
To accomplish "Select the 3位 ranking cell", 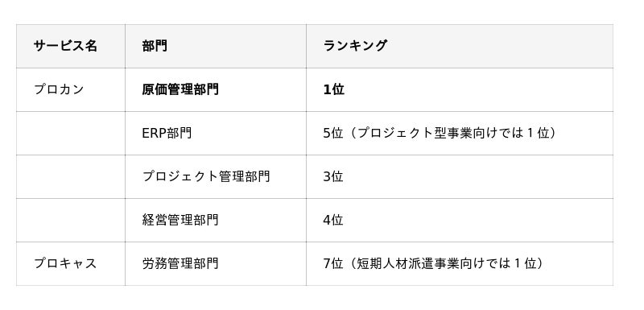I will pos(460,176).
